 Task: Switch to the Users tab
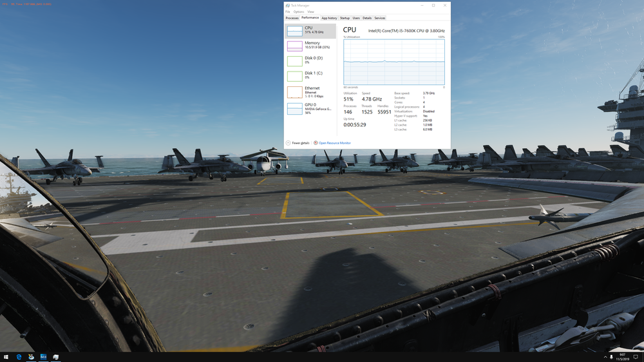[356, 18]
